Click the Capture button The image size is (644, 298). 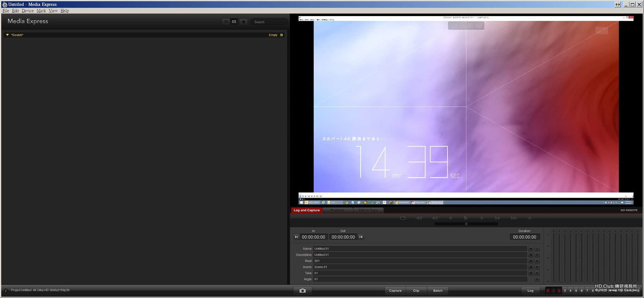click(395, 291)
